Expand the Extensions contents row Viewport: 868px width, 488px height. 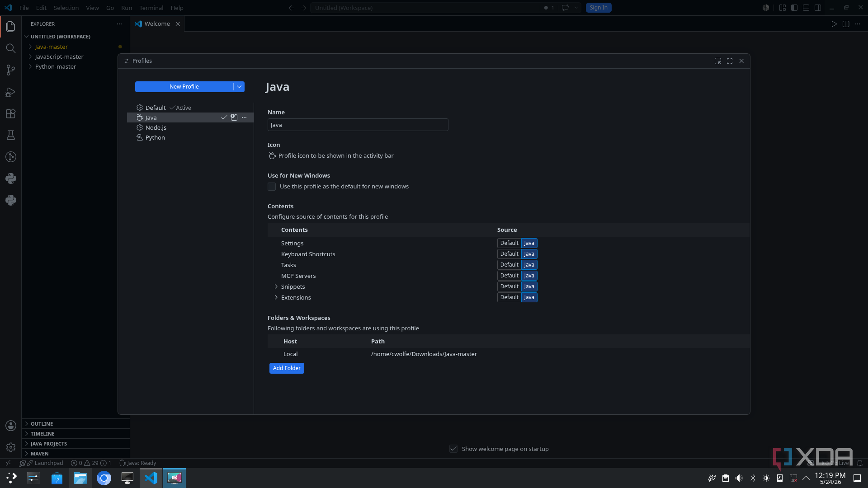[x=276, y=298]
